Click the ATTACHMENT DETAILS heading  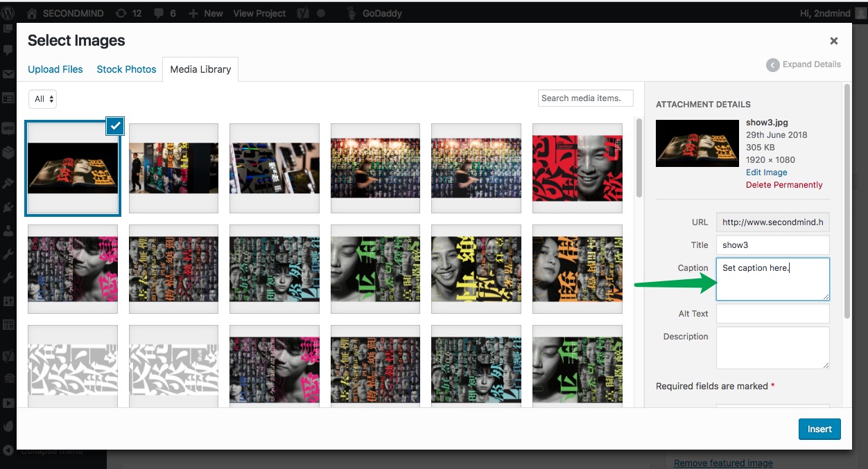(x=703, y=105)
